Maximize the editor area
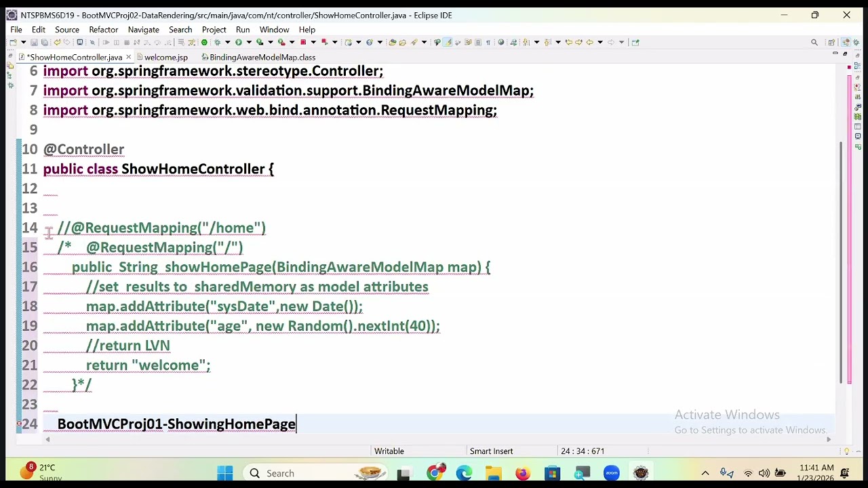Image resolution: width=868 pixels, height=488 pixels. (x=845, y=54)
